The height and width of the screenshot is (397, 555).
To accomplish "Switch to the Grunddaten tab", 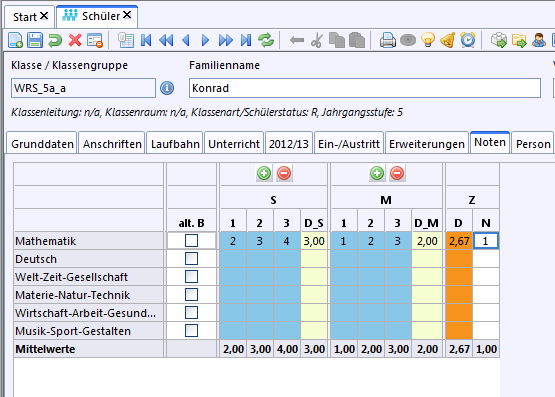I will pyautogui.click(x=42, y=144).
